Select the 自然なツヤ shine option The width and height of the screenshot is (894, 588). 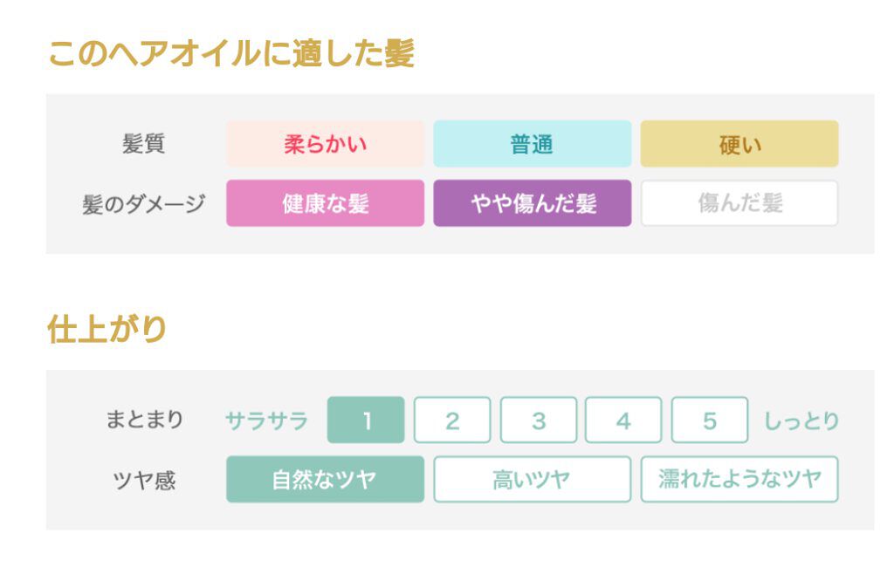325,479
